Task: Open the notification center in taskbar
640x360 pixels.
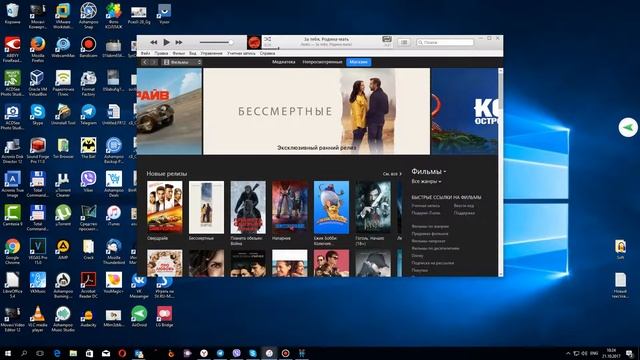Action: click(630, 353)
